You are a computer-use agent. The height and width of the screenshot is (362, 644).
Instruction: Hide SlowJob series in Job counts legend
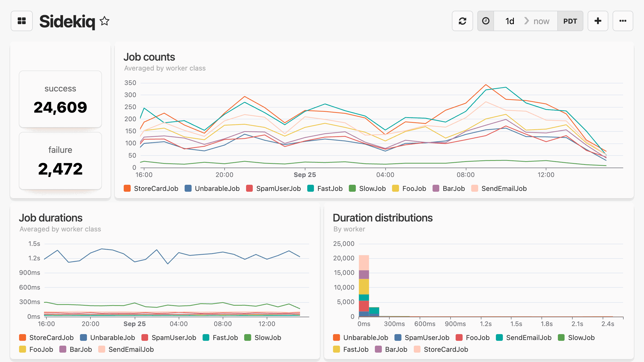click(x=372, y=189)
